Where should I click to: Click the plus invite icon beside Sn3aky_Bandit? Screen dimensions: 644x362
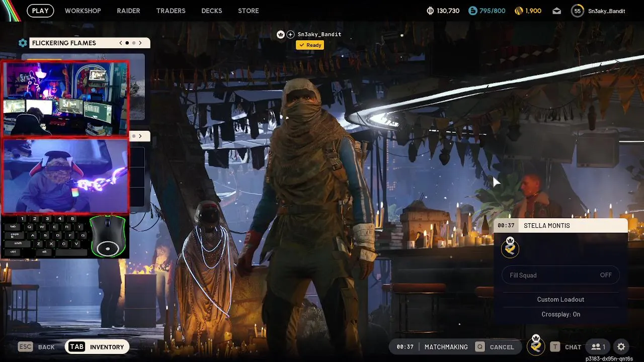(290, 34)
